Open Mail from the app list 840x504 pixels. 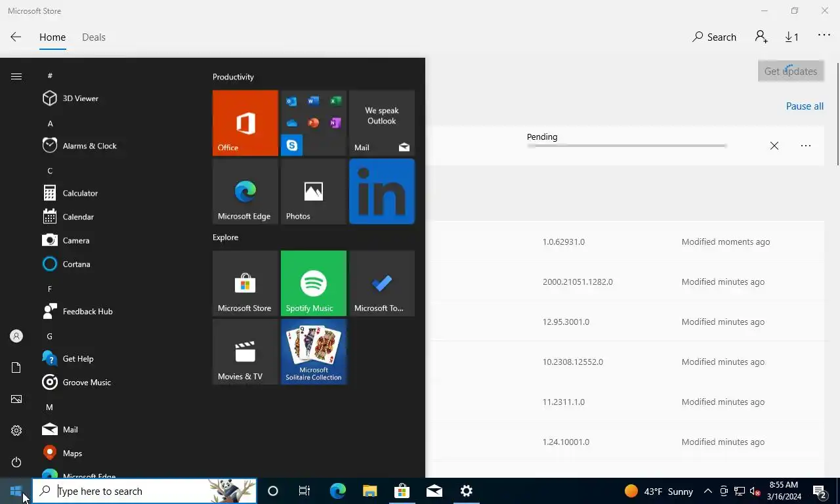[x=117, y=429]
